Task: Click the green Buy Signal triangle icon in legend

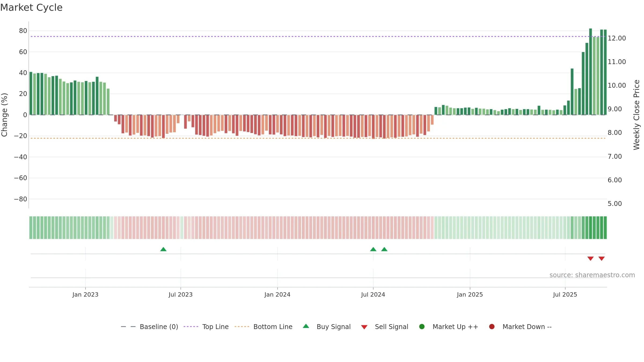Action: [306, 326]
